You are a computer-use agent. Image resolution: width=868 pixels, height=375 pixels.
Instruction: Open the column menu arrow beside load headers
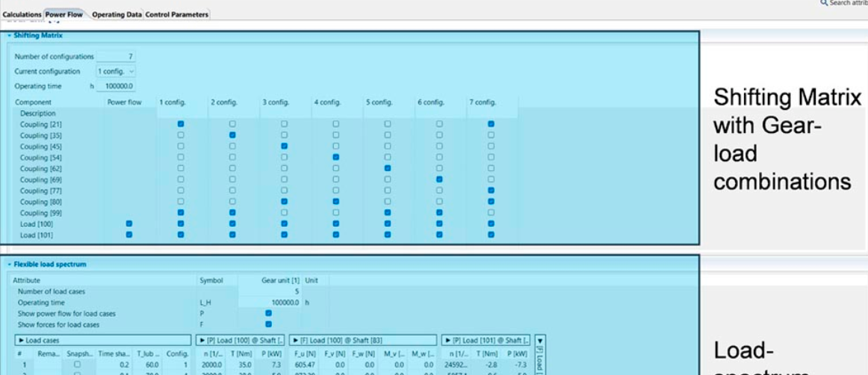[541, 340]
